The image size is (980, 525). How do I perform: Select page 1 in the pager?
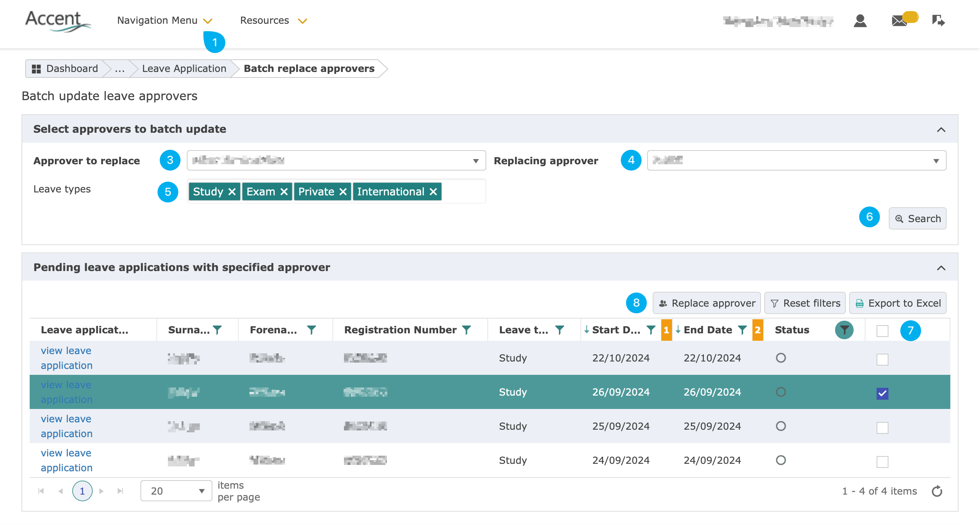(82, 491)
